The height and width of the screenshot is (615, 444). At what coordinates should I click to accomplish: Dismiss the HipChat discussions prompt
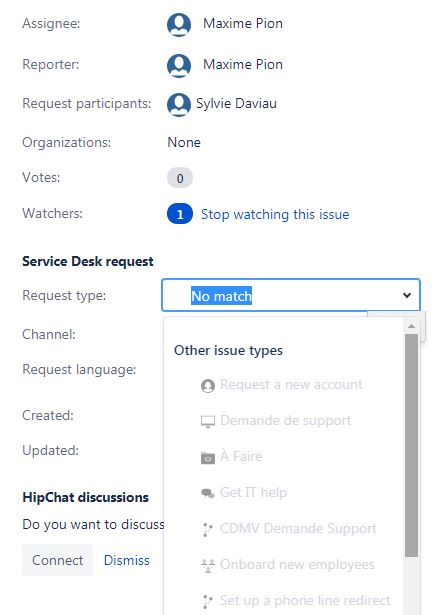126,560
